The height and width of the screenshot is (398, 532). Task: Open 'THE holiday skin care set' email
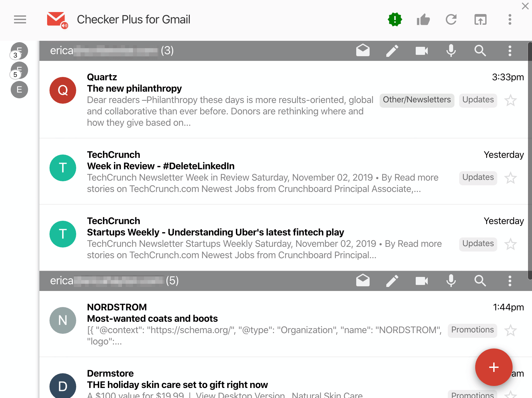point(177,385)
